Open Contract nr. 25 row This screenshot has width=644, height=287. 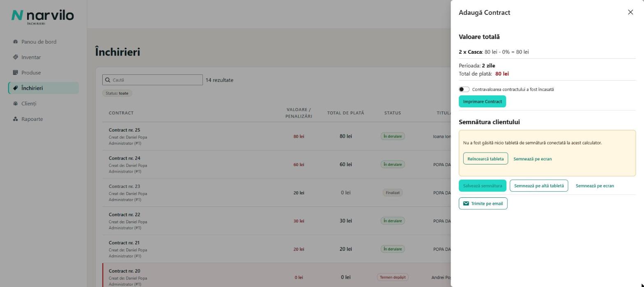point(276,136)
